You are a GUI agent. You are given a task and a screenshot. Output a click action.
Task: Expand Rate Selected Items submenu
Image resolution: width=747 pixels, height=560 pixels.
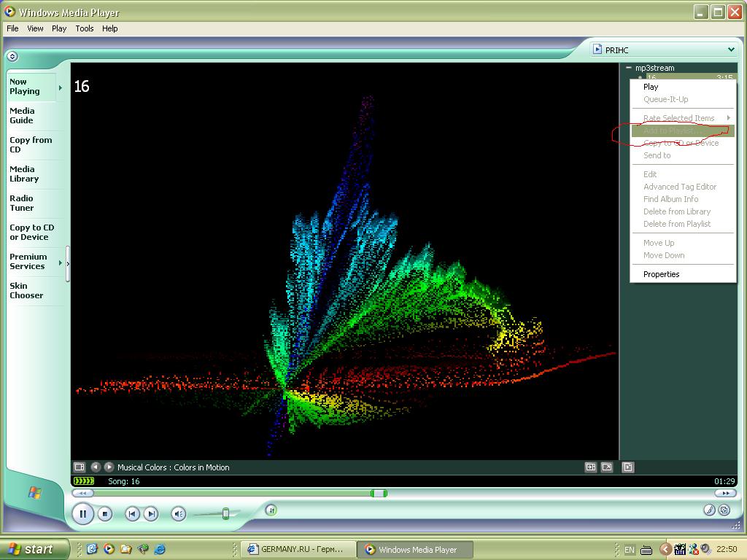pyautogui.click(x=683, y=118)
